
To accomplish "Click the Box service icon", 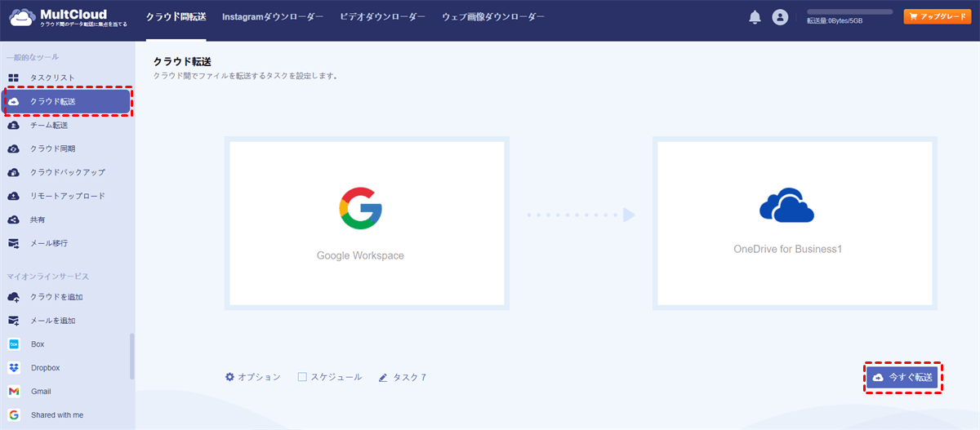I will tap(14, 344).
